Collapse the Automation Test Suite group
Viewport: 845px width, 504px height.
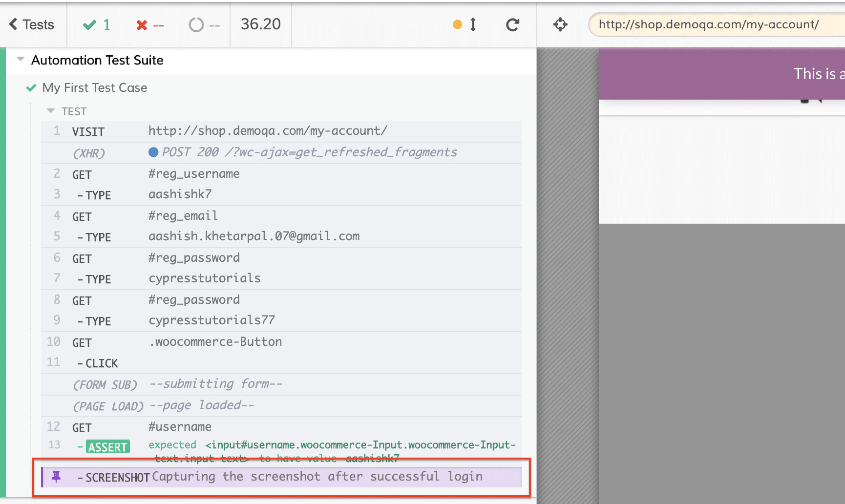[21, 60]
